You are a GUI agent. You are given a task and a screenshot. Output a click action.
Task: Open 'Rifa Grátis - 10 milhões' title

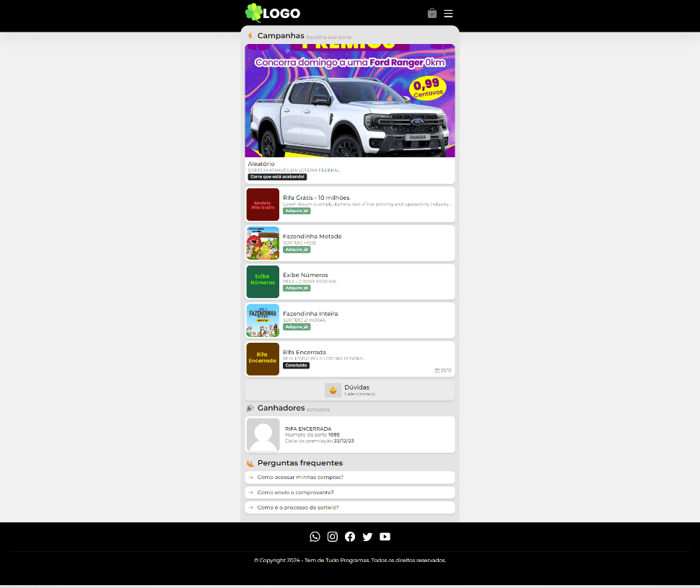click(x=316, y=198)
